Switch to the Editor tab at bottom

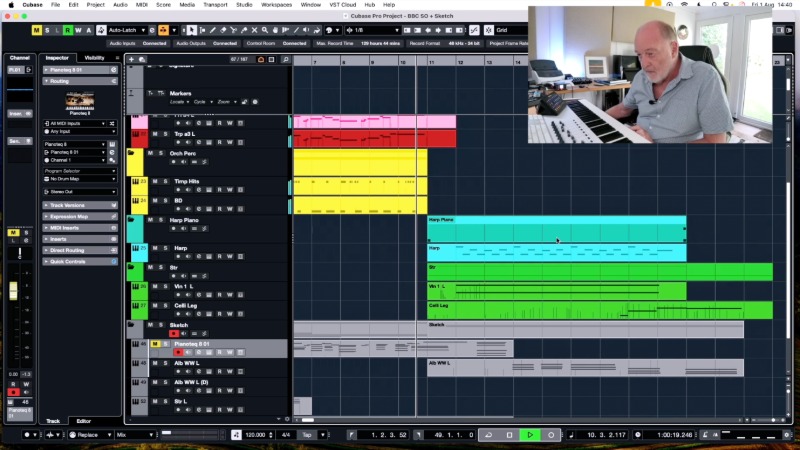(83, 421)
